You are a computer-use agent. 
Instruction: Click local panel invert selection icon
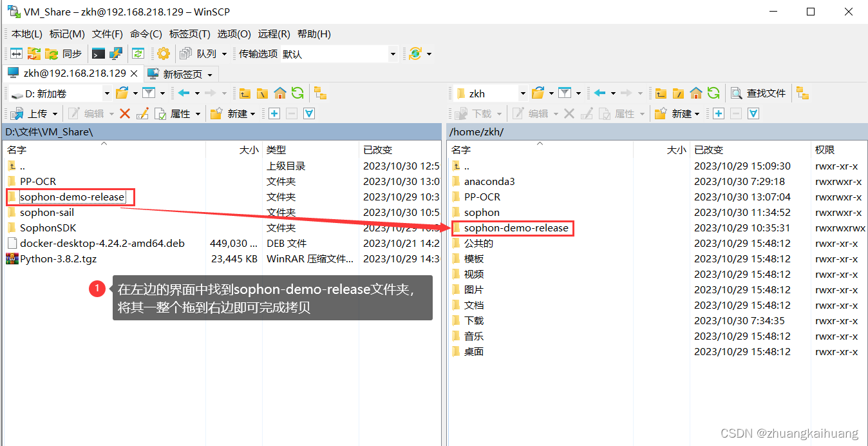pos(309,113)
